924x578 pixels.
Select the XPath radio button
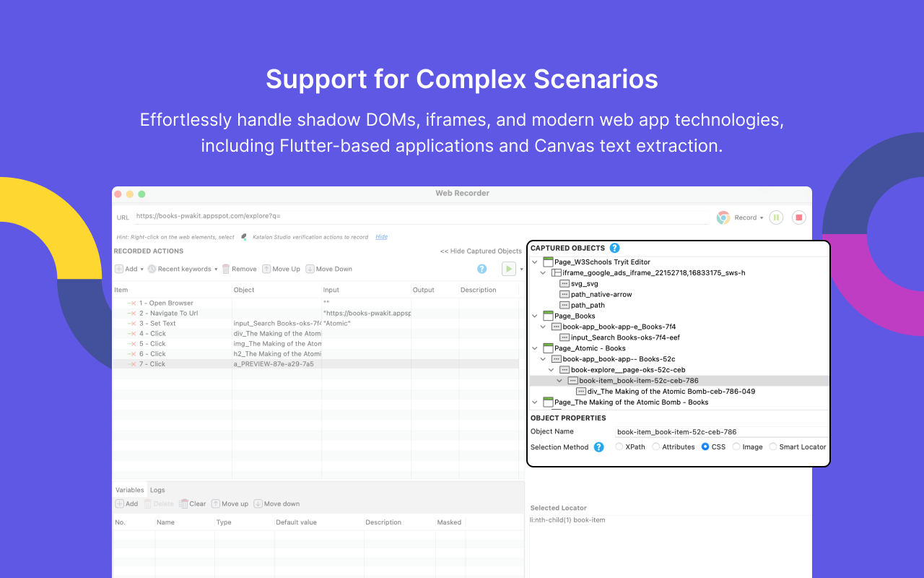(619, 447)
